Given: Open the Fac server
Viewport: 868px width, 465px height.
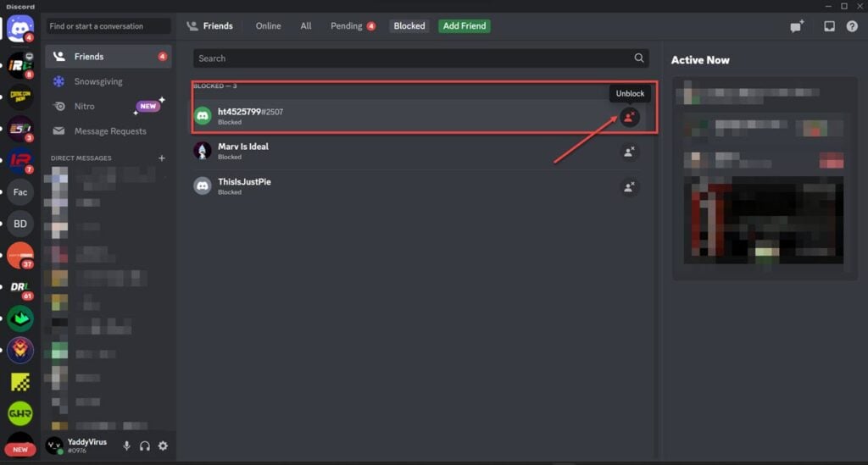Looking at the screenshot, I should coord(20,192).
